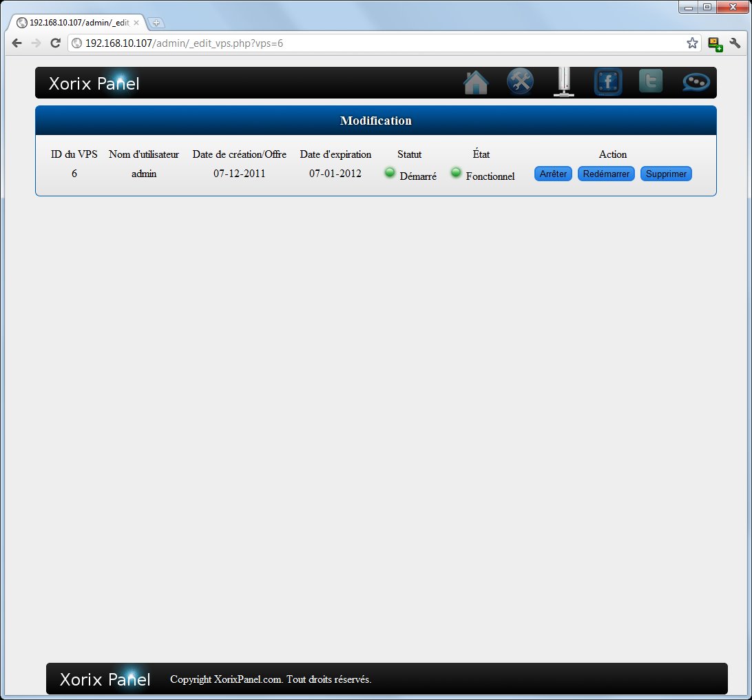752x700 pixels.
Task: Go back with the browser back arrow
Action: click(17, 43)
